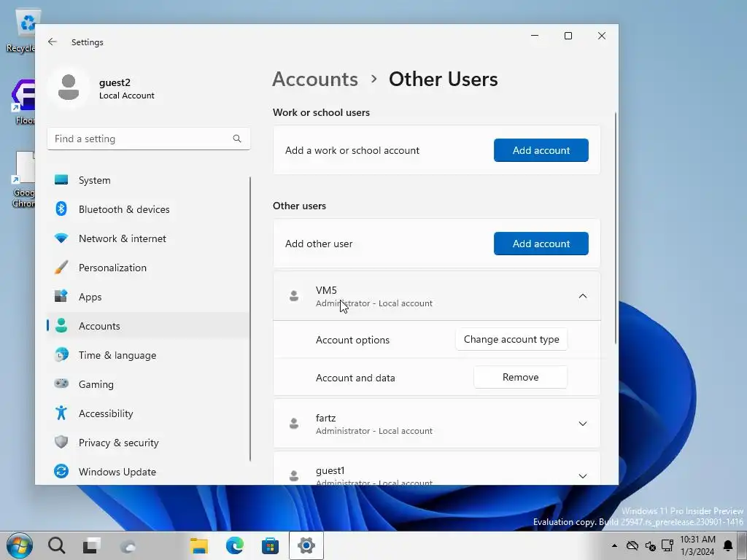Screen dimensions: 747x560
Task: Click the Account and data label
Action: pyautogui.click(x=355, y=378)
